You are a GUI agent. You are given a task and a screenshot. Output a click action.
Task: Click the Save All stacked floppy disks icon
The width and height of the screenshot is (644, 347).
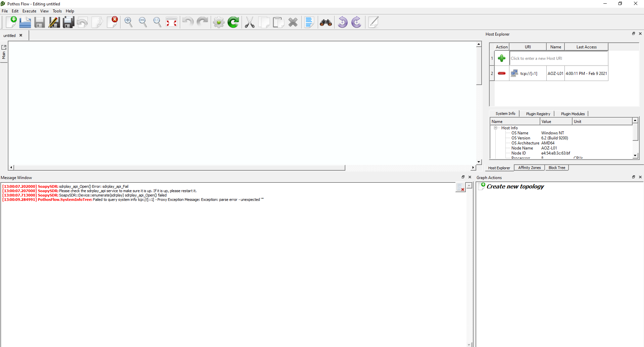(68, 22)
